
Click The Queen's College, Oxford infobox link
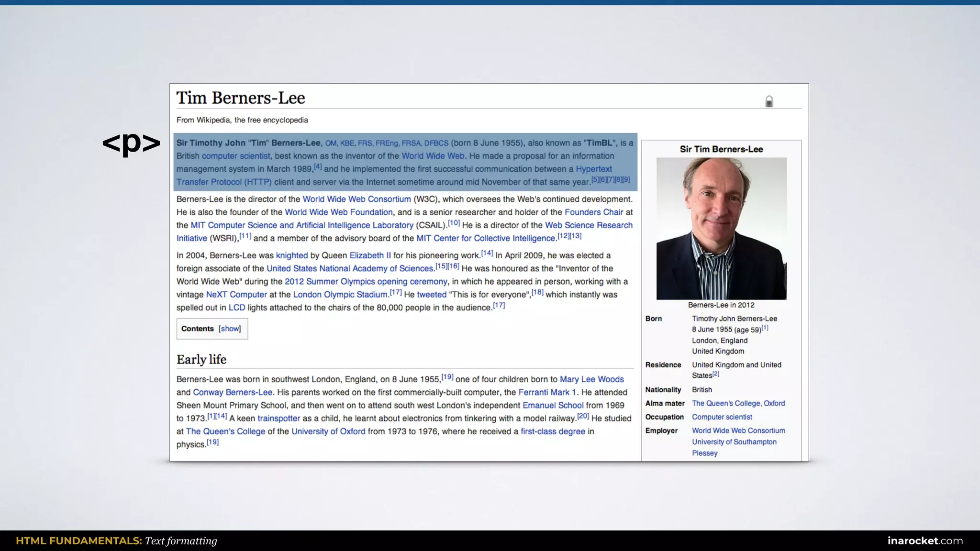pyautogui.click(x=738, y=403)
